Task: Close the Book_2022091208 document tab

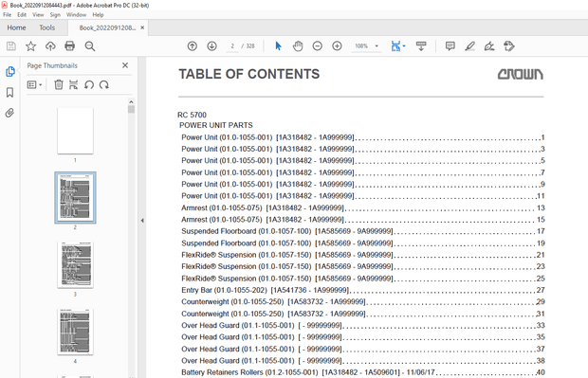Action: click(142, 27)
